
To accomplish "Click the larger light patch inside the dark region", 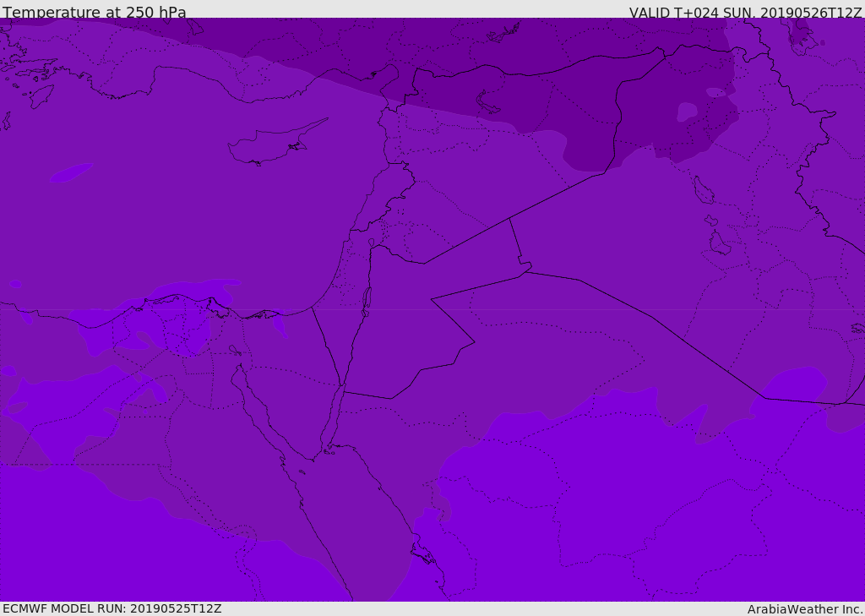I will [687, 112].
